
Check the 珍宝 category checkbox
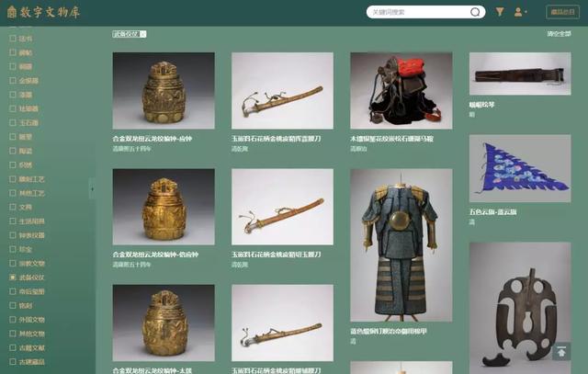point(13,249)
